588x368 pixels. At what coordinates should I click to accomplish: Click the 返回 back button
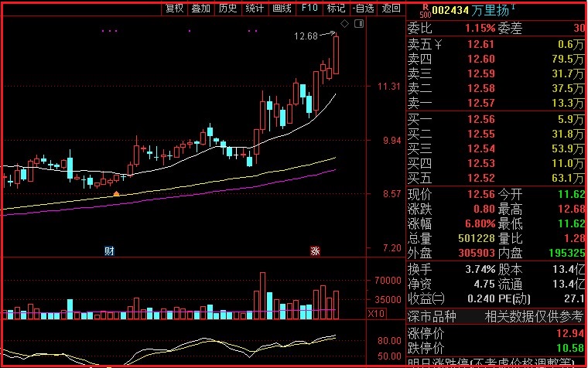tap(391, 8)
